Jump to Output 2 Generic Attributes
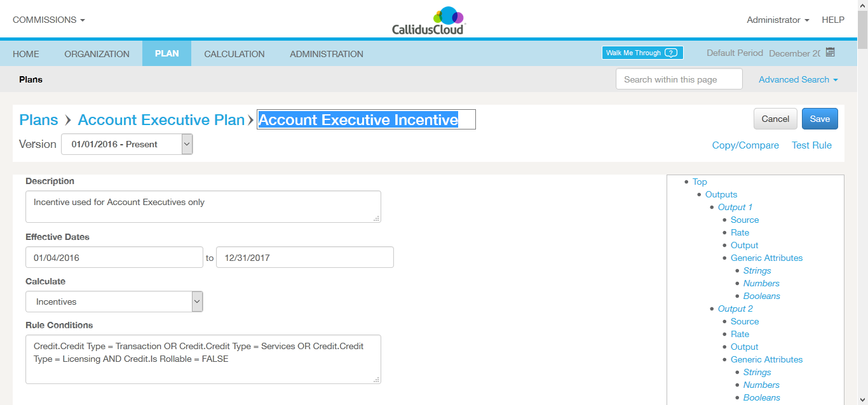The image size is (868, 405). click(766, 359)
